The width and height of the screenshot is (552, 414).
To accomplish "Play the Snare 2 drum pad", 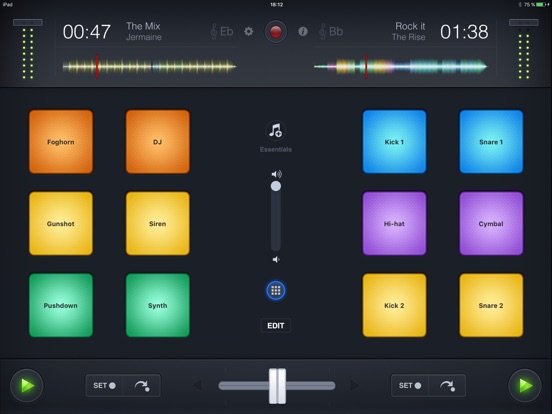I will (x=491, y=305).
